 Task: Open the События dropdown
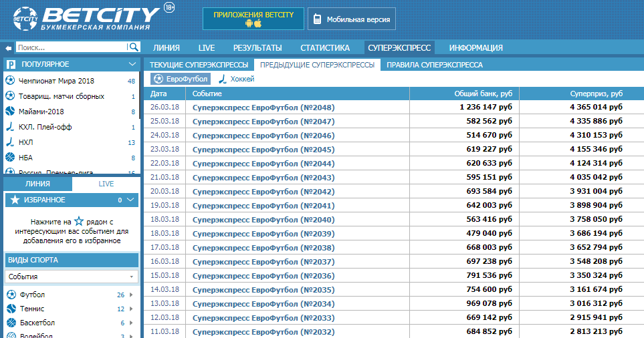coord(72,277)
